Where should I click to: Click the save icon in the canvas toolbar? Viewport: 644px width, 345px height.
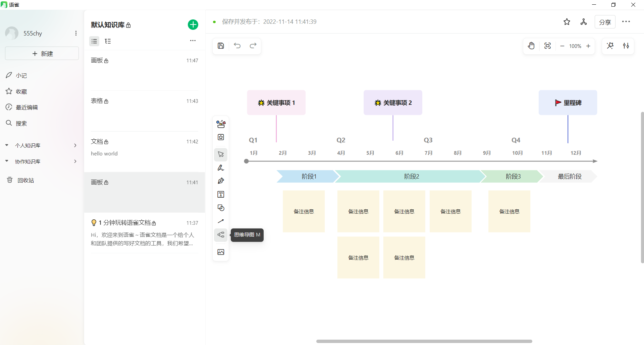(221, 46)
